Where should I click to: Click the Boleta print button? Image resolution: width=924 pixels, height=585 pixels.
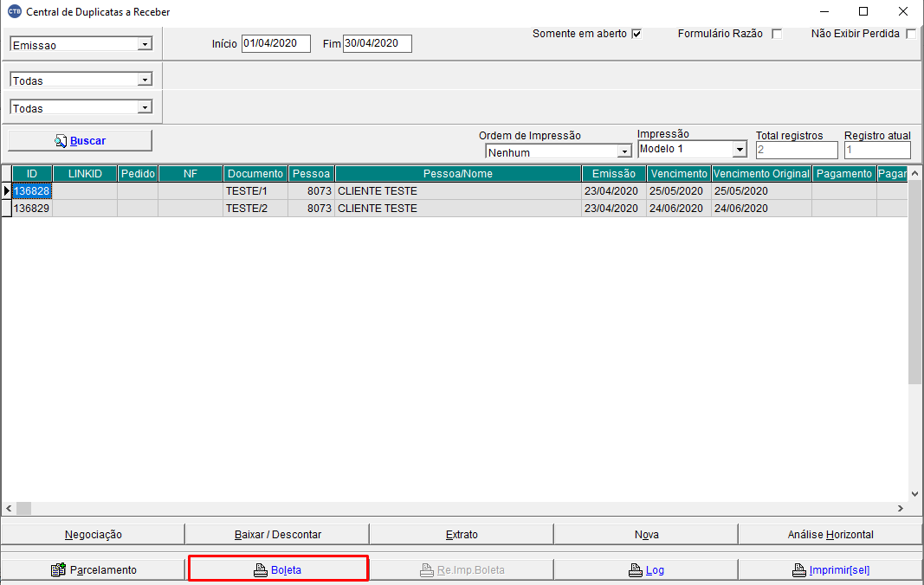[278, 569]
